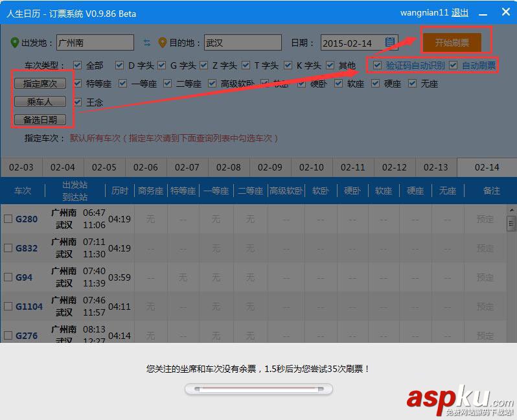Toggle the 特等座 seat checkbox

[x=78, y=84]
